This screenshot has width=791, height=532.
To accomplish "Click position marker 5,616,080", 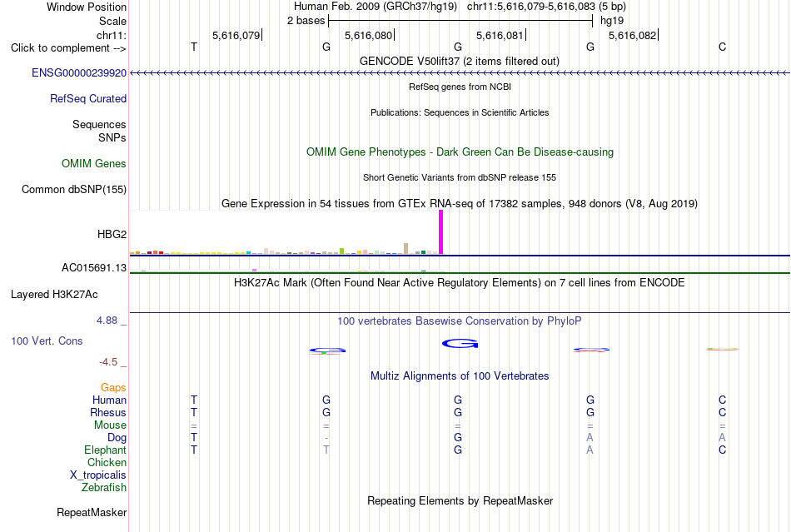I will click(x=368, y=35).
